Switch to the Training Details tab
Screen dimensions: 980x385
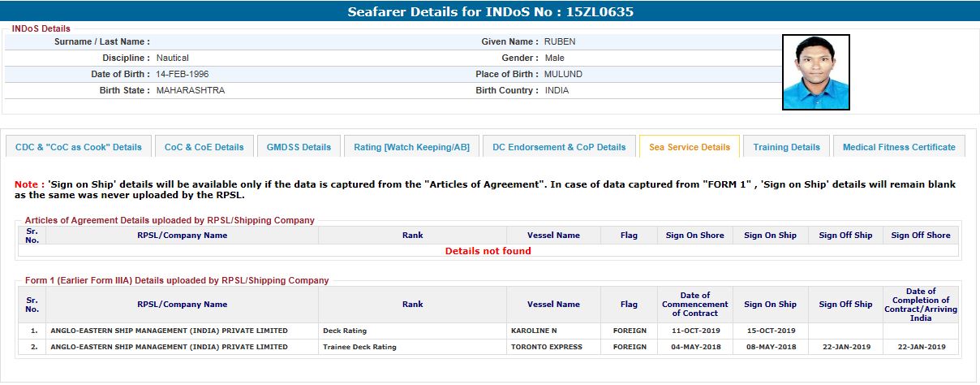point(786,147)
